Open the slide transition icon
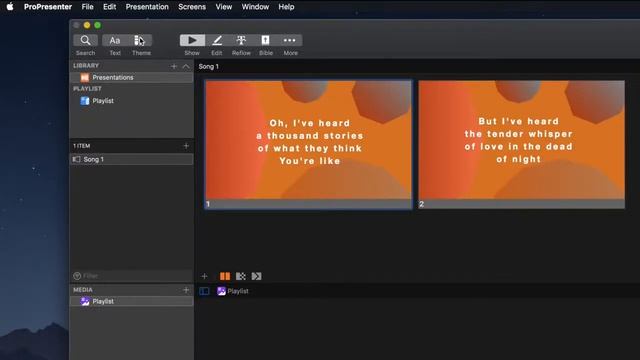640x360 pixels. (241, 276)
